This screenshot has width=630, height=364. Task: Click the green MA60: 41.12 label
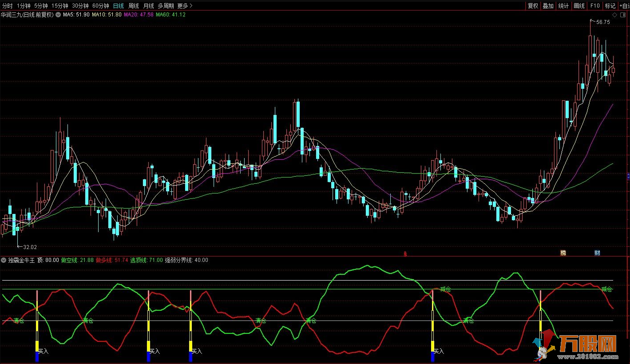[170, 15]
